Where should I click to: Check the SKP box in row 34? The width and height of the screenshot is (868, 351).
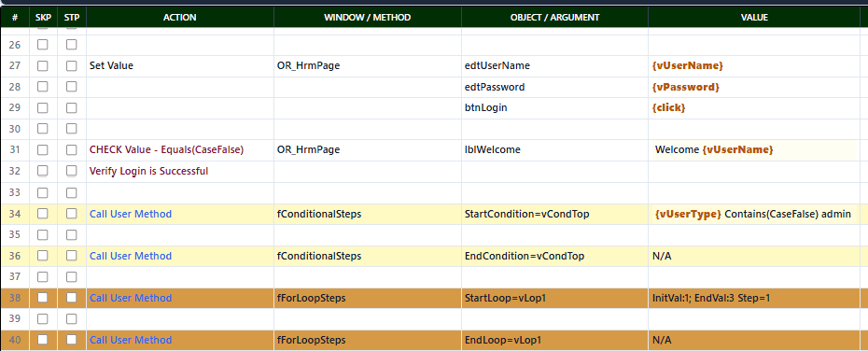(43, 214)
